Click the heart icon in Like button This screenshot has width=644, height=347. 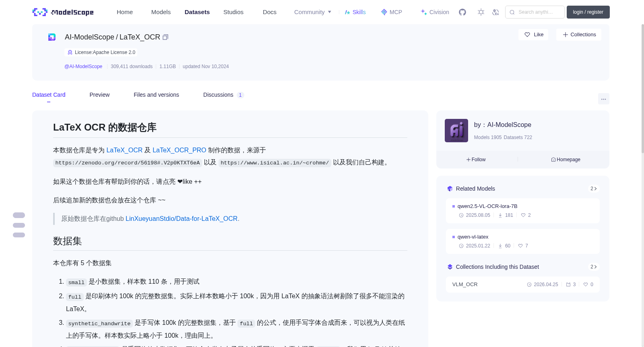527,35
